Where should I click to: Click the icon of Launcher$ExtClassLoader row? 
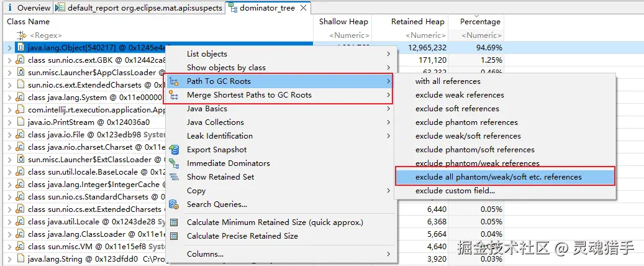[20, 159]
